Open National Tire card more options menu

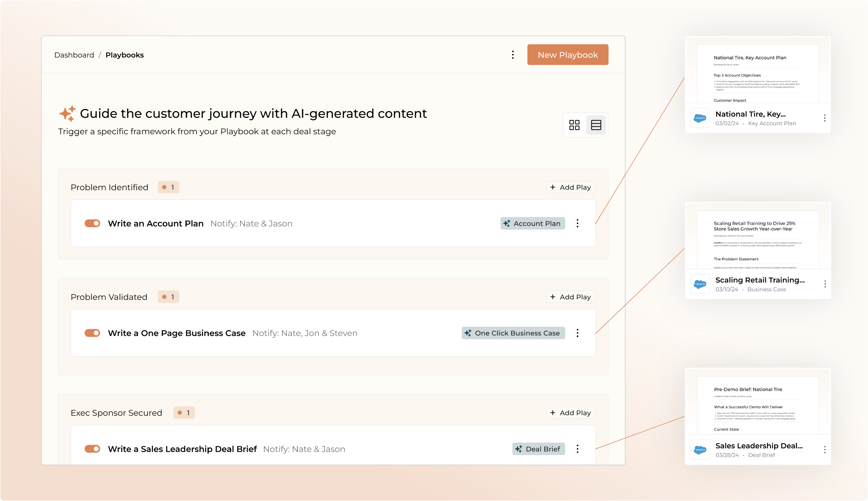pos(825,118)
